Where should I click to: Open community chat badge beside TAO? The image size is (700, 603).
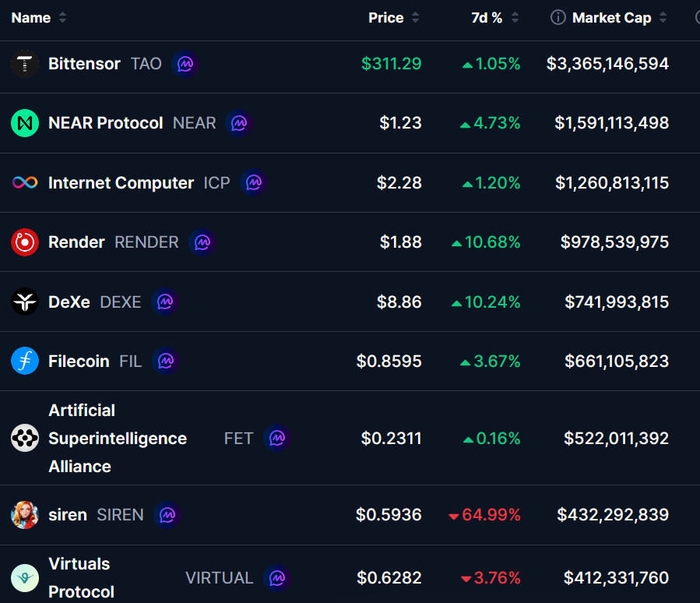pos(185,64)
